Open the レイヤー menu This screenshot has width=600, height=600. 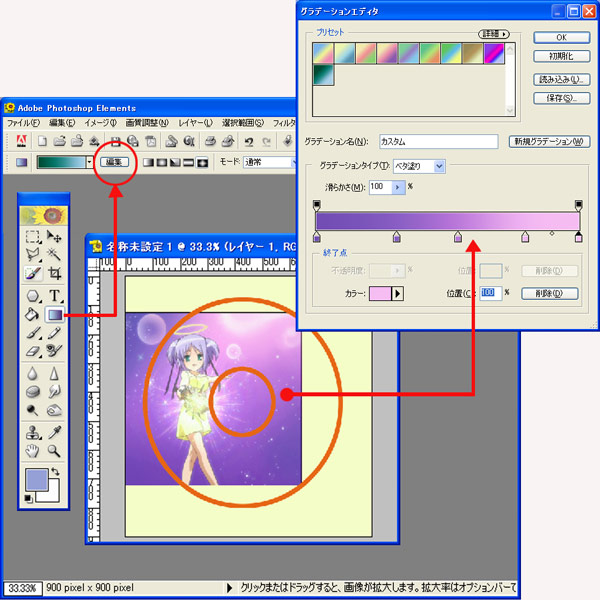coord(195,123)
